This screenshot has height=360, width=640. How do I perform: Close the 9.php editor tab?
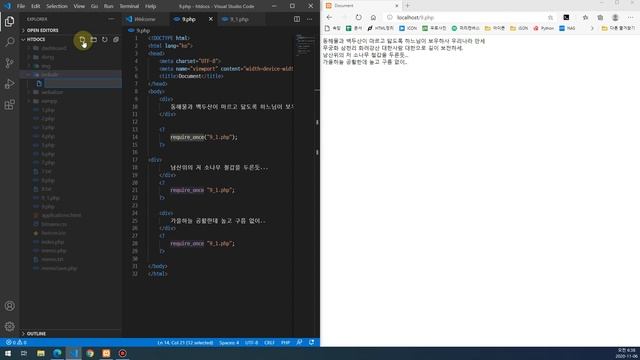pyautogui.click(x=211, y=19)
